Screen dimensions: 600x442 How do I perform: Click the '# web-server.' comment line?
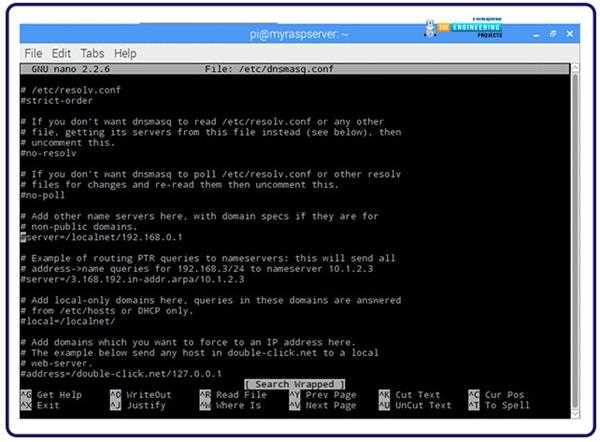point(57,364)
